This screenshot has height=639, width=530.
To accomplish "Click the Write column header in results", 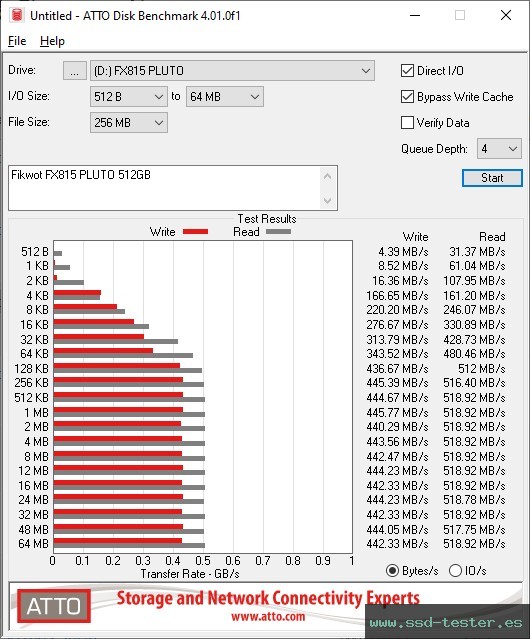I will tap(415, 237).
